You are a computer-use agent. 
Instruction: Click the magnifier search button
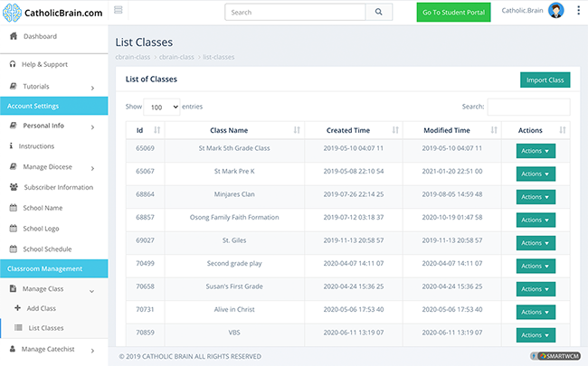pos(379,12)
